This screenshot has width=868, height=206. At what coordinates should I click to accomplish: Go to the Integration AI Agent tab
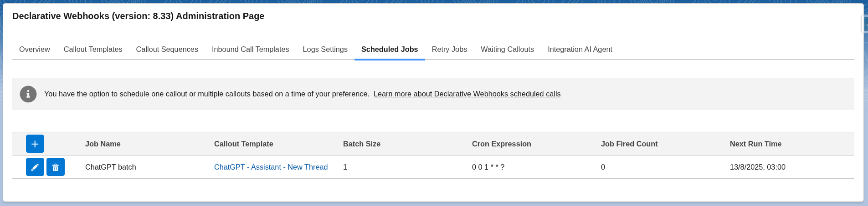pyautogui.click(x=580, y=49)
